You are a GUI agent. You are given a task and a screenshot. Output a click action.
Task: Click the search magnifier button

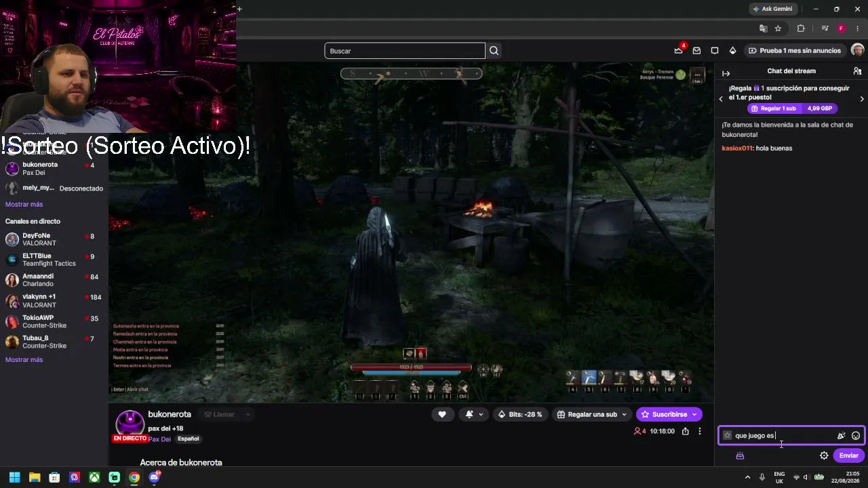coord(494,51)
